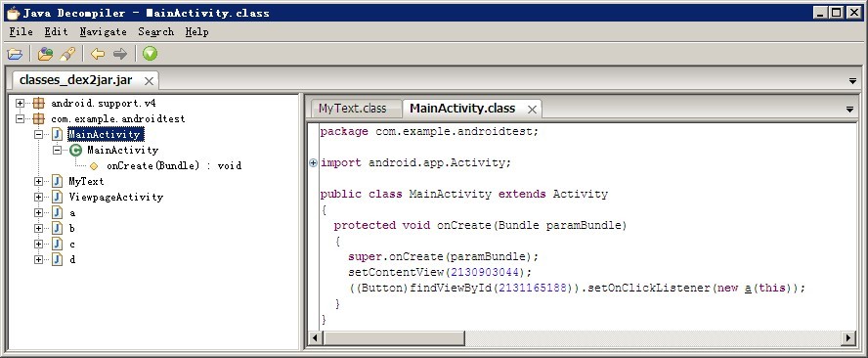Open the Search menu

point(156,32)
